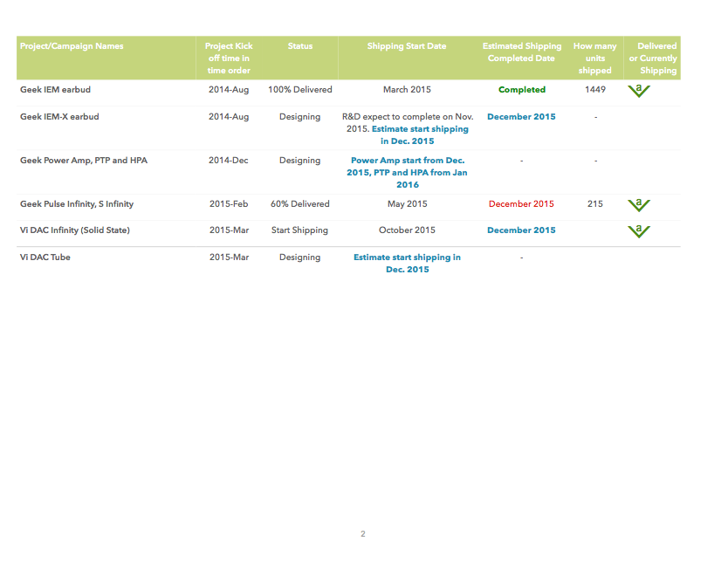This screenshot has width=728, height=563.
Task: Select the 'How many units shipped' header
Action: [x=594, y=58]
